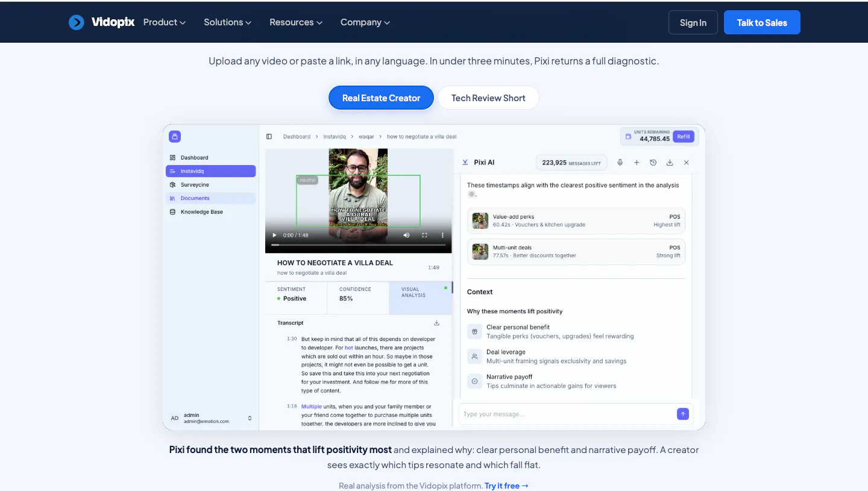Open Knowledge Base in the app sidebar
The width and height of the screenshot is (868, 491).
[211, 212]
